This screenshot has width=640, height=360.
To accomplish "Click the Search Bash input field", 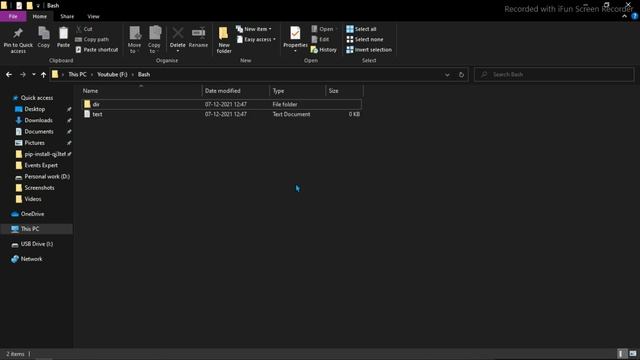I will click(x=554, y=74).
